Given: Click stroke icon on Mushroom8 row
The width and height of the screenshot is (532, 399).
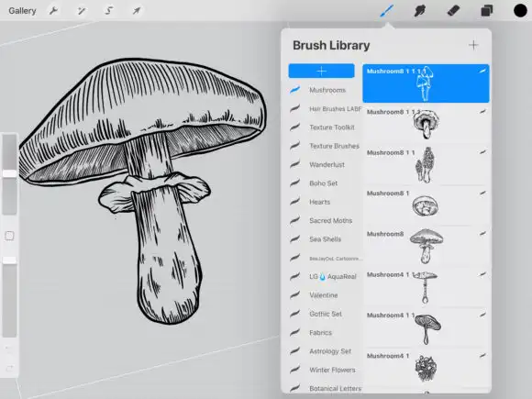Looking at the screenshot, I should pyautogui.click(x=482, y=234).
